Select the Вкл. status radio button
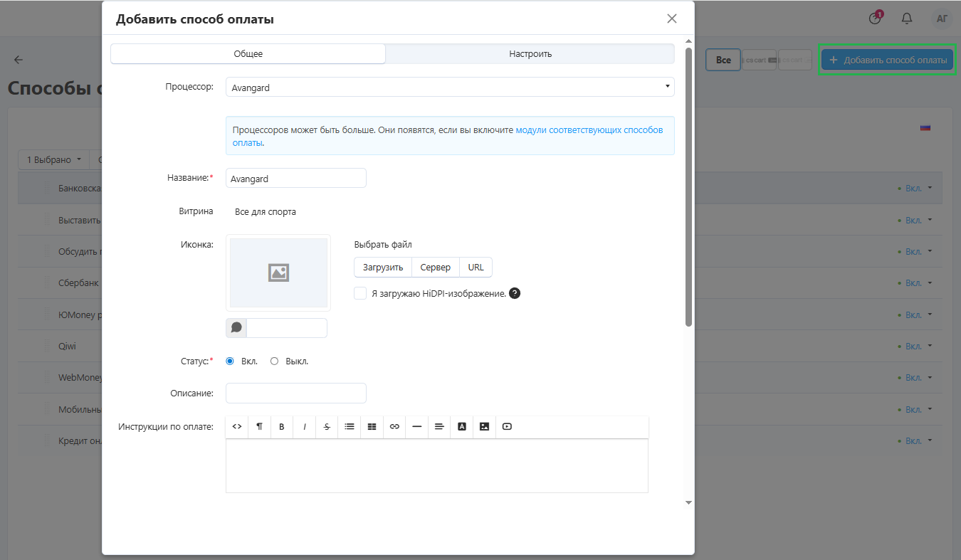The width and height of the screenshot is (961, 560). pos(230,361)
